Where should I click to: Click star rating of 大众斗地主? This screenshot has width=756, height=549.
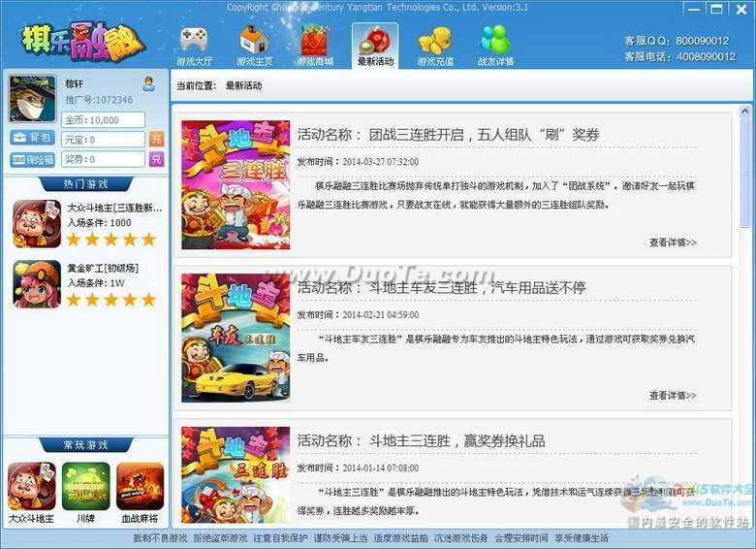click(111, 240)
